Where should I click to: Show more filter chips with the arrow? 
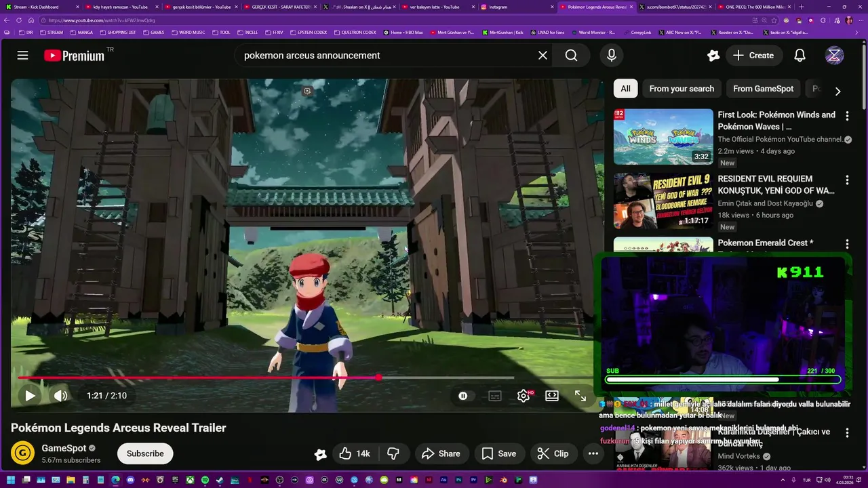point(837,91)
